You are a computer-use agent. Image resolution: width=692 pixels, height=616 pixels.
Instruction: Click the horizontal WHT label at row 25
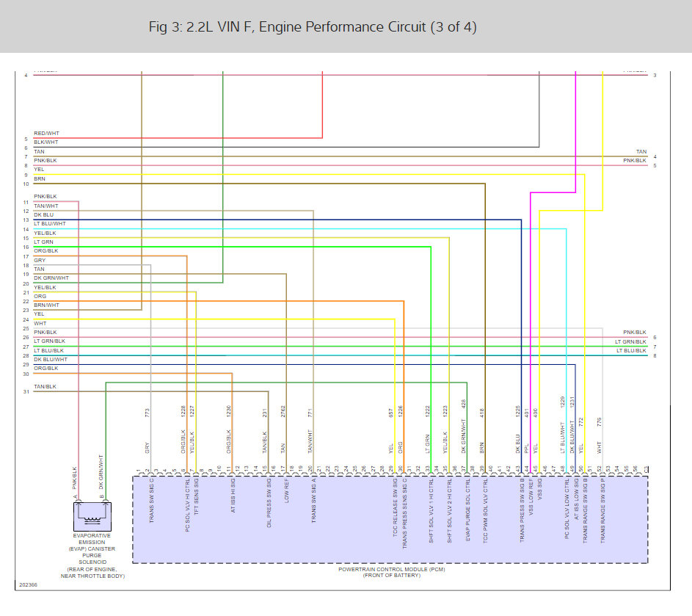point(40,323)
